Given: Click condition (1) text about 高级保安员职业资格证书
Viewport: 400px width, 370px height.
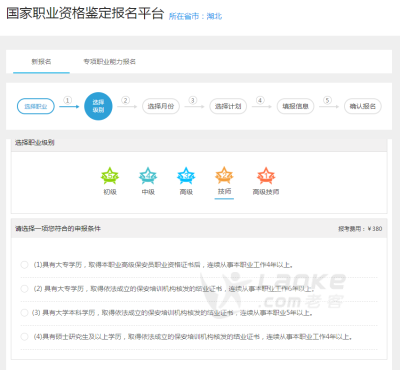Looking at the screenshot, I should point(163,265).
